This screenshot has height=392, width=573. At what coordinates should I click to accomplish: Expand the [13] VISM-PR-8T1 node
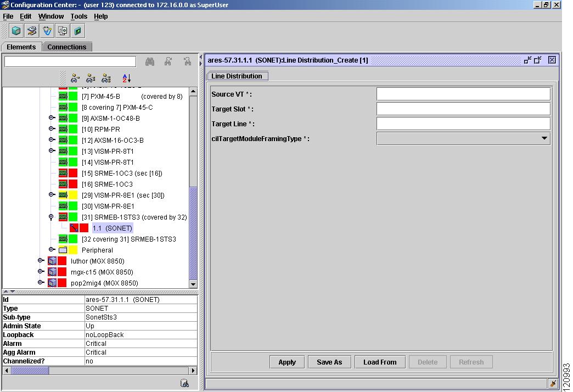[x=52, y=150]
